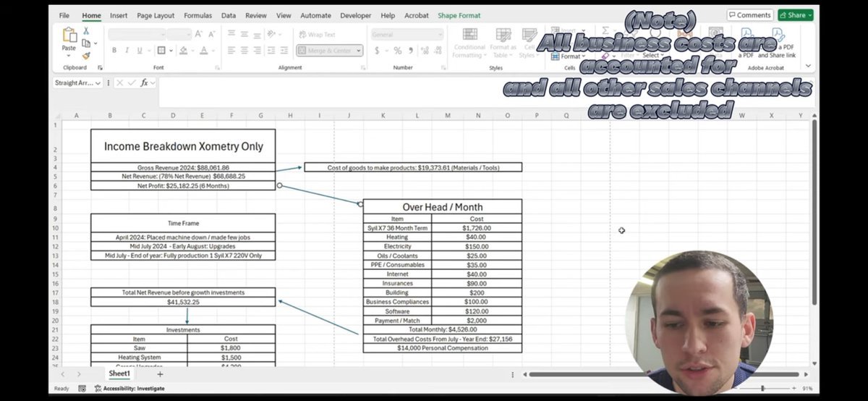Viewport: 868px width, 401px height.
Task: Click the Paste clipboard icon
Action: point(69,36)
